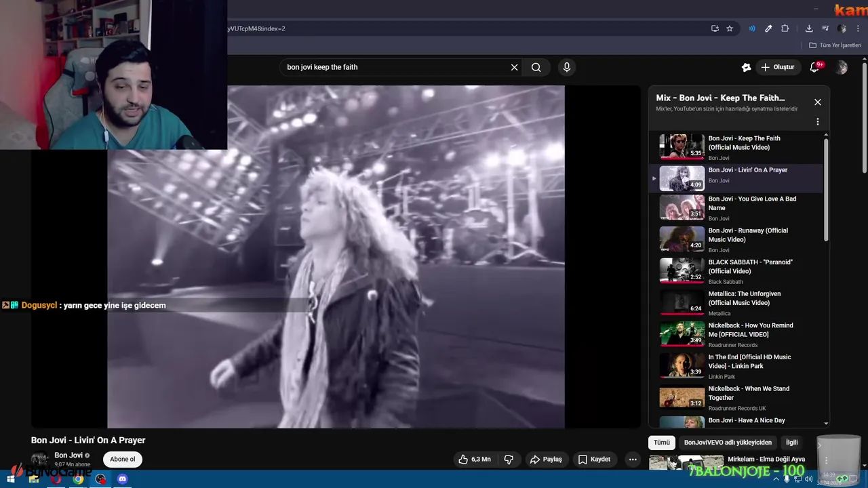Click the Oluştur create button

coord(778,67)
